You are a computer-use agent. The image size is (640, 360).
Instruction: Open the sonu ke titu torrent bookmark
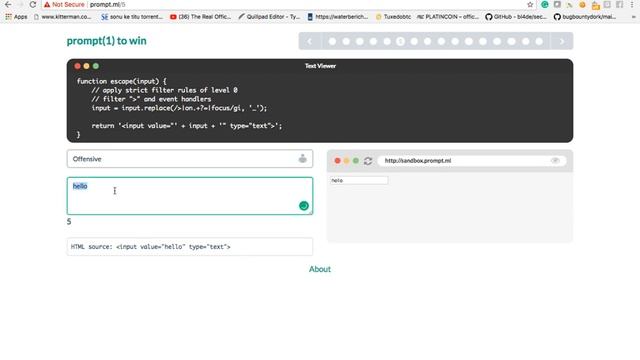coord(132,17)
